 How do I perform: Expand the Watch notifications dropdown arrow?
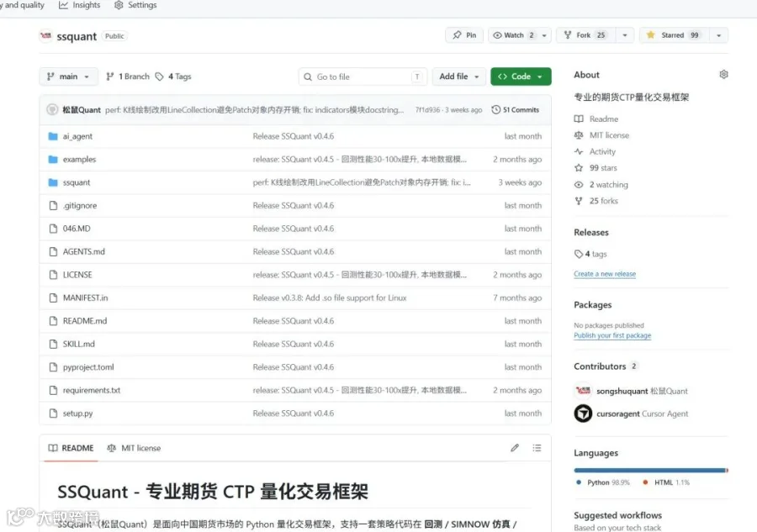(x=544, y=35)
